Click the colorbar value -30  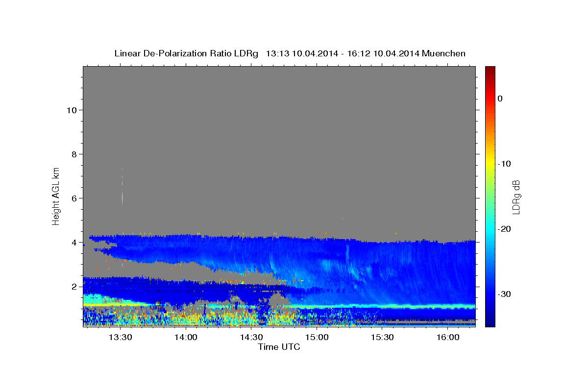click(504, 294)
